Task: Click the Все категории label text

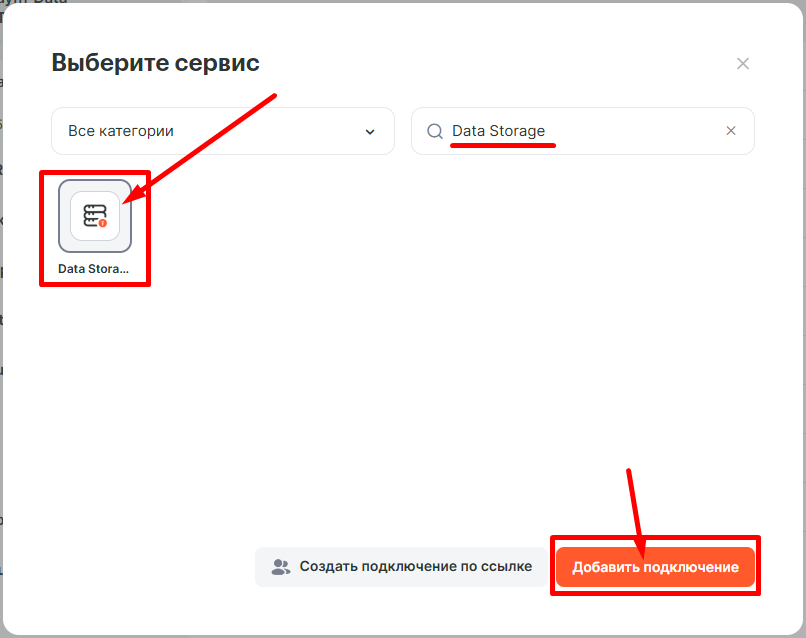Action: click(121, 131)
